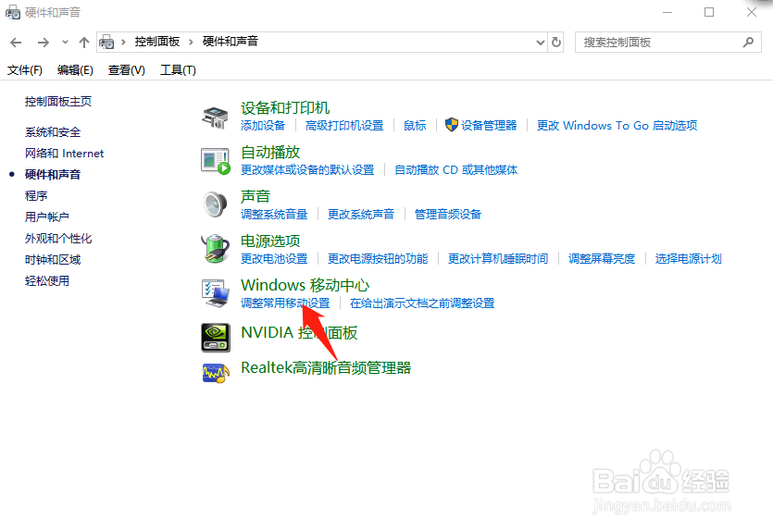Viewport: 773px width, 532px height.
Task: Open the 工具(T) menu
Action: pos(178,70)
